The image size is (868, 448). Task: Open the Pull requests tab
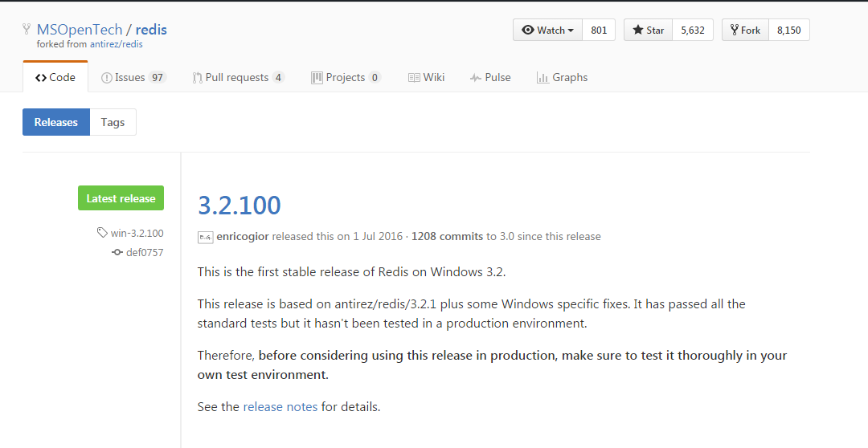click(x=238, y=77)
